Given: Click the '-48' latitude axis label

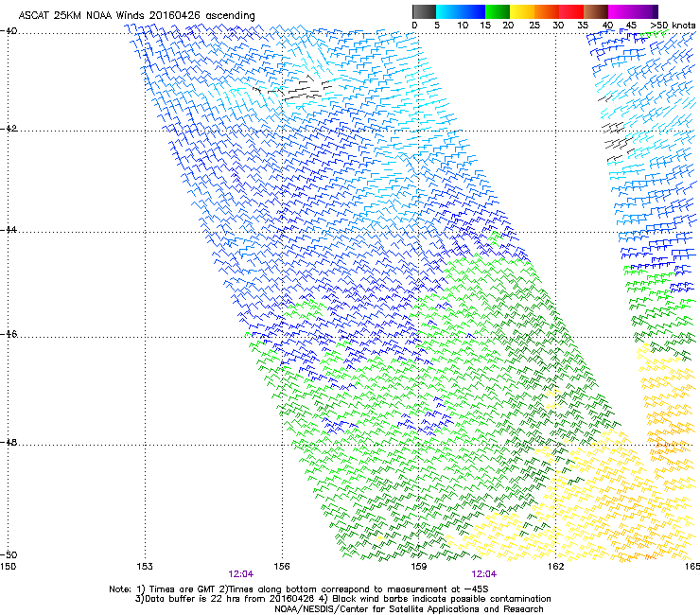Looking at the screenshot, I should (x=9, y=442).
